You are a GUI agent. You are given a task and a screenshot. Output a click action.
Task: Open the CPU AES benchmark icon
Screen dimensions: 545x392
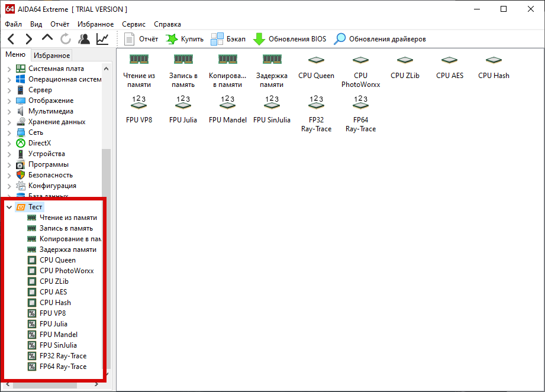click(450, 66)
